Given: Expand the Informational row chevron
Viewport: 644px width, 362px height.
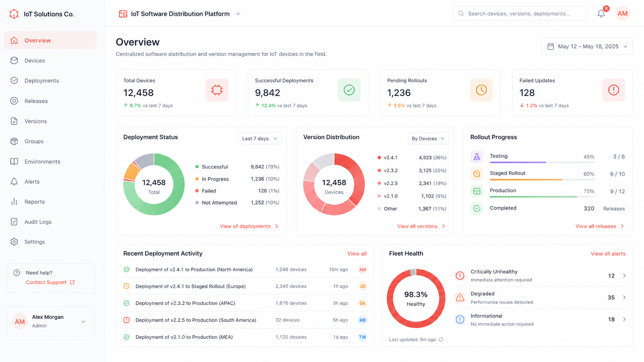Looking at the screenshot, I should 624,319.
